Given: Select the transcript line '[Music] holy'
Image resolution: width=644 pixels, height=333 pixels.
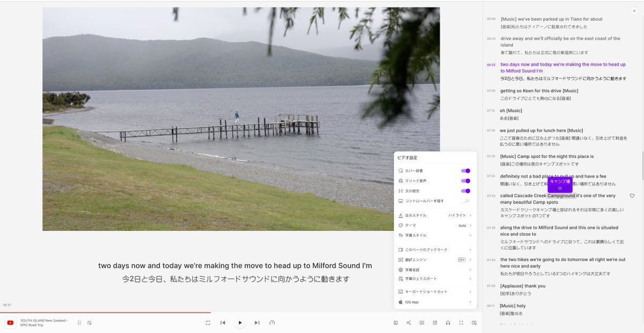Looking at the screenshot, I should pyautogui.click(x=513, y=306).
